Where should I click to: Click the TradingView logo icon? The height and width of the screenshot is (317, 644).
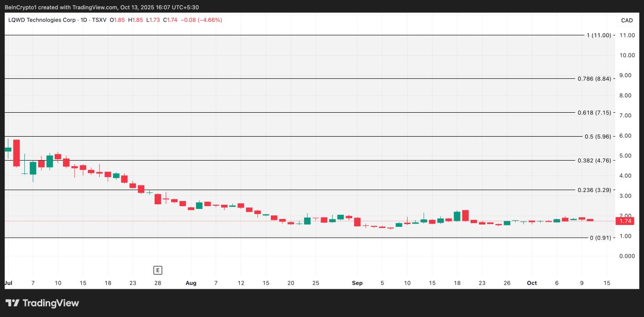pos(12,303)
